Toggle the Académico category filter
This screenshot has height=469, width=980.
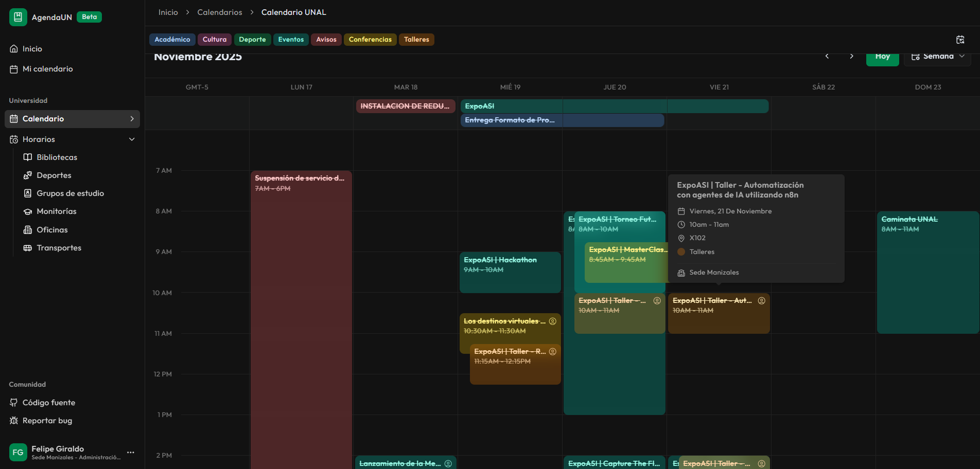point(172,40)
